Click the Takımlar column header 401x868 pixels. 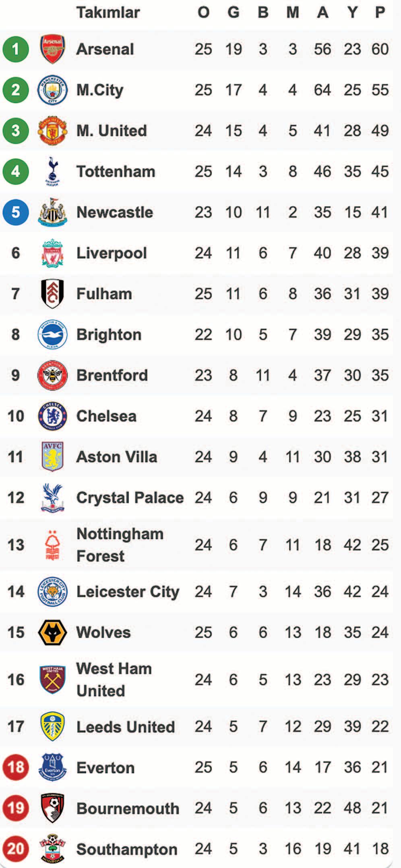108,12
